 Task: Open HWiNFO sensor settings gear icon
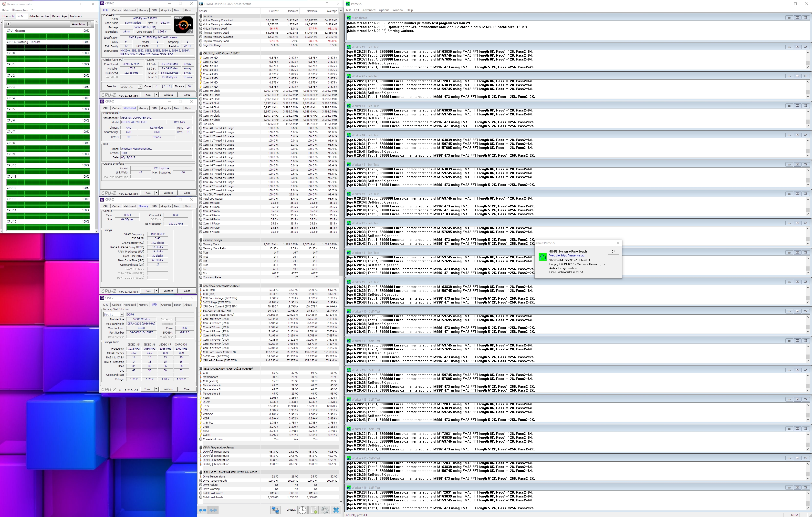325,510
